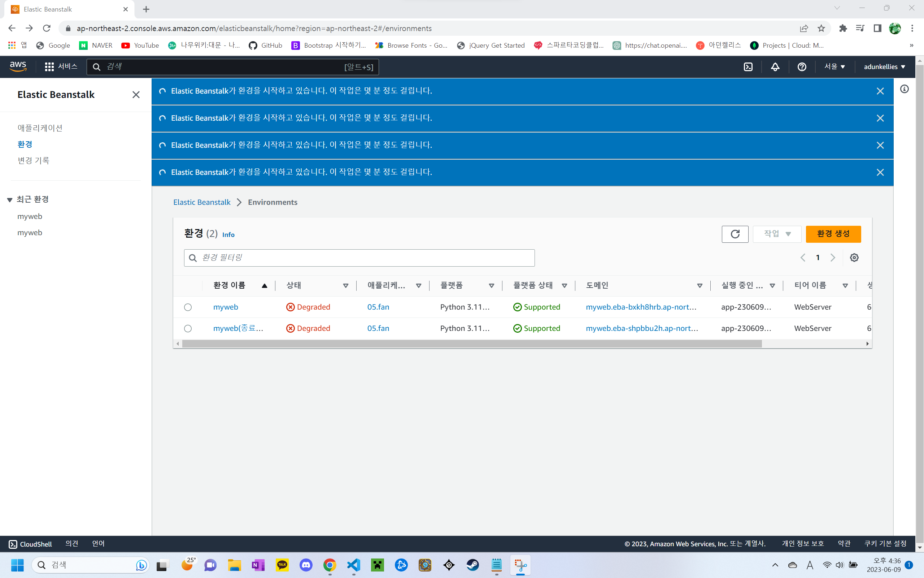This screenshot has height=578, width=924.
Task: Open Visual Studio Code from taskbar
Action: click(x=354, y=565)
